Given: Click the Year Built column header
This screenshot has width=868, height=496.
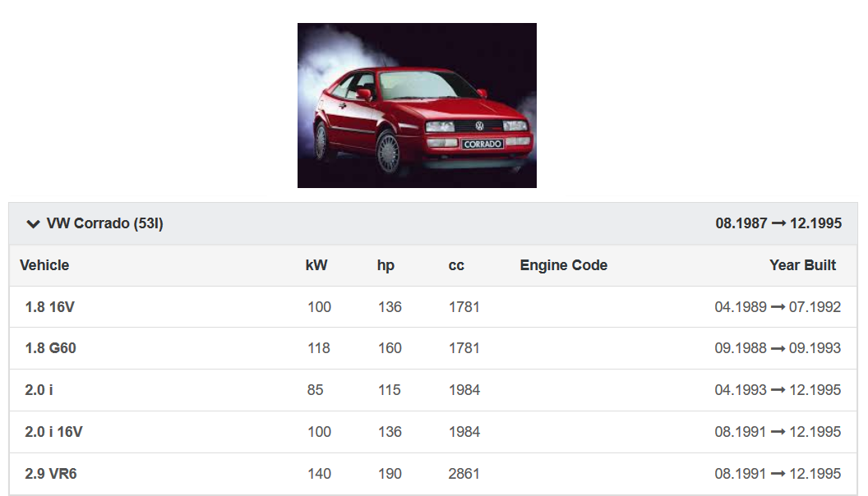Looking at the screenshot, I should (x=802, y=265).
